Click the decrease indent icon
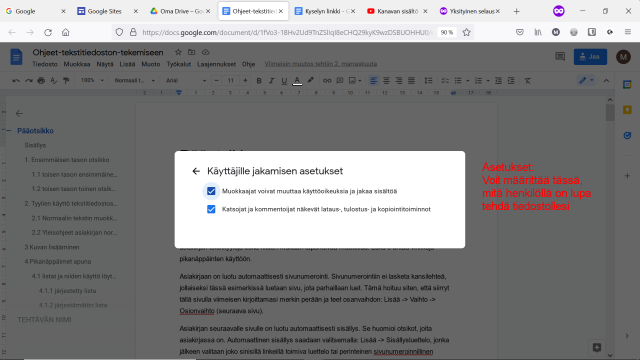 click(498, 81)
